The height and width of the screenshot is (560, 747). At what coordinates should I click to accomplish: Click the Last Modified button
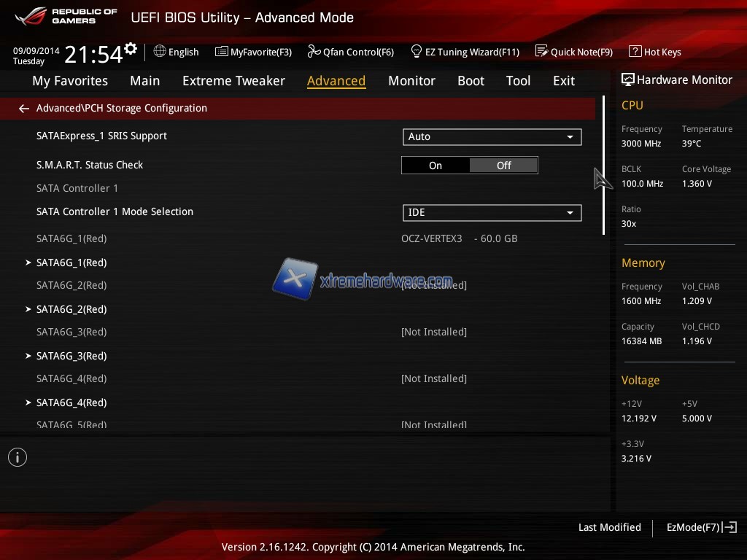point(609,527)
